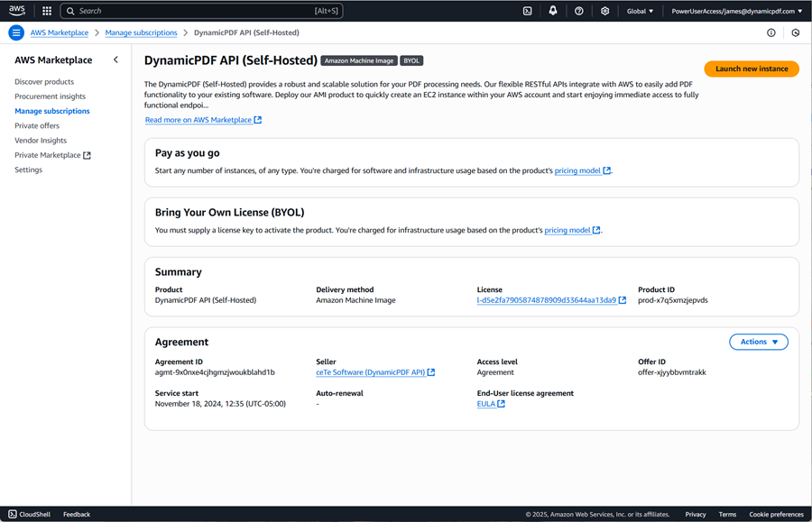Click external icon beside Read more link
Screen dimensions: 812x522
pos(258,120)
